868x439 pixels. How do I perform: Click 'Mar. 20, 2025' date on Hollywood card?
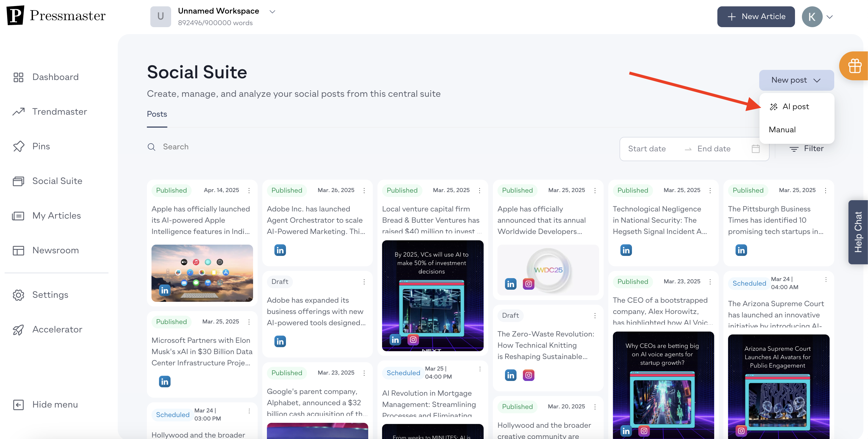(566, 407)
